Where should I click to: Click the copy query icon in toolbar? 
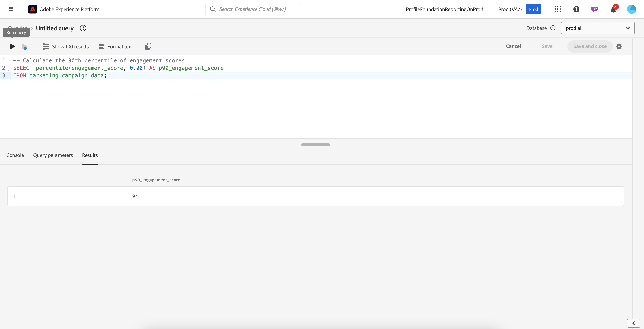148,46
